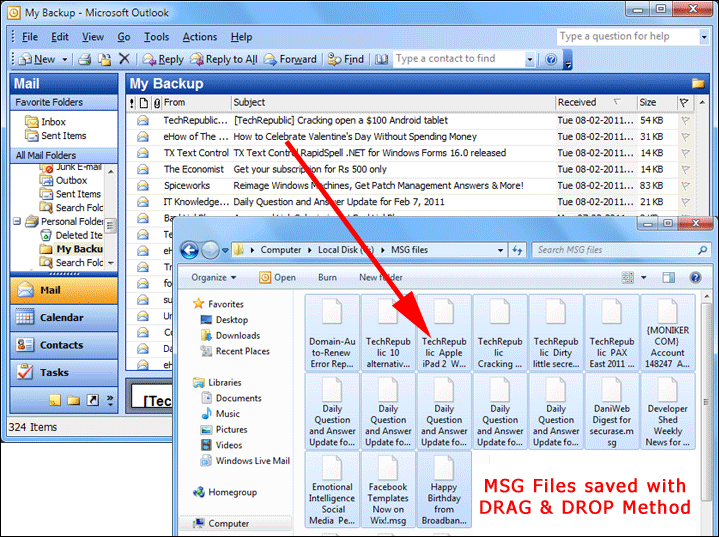Select TechRepublic PAX East 2011 file
Screen dimensions: 719x537
pyautogui.click(x=611, y=332)
